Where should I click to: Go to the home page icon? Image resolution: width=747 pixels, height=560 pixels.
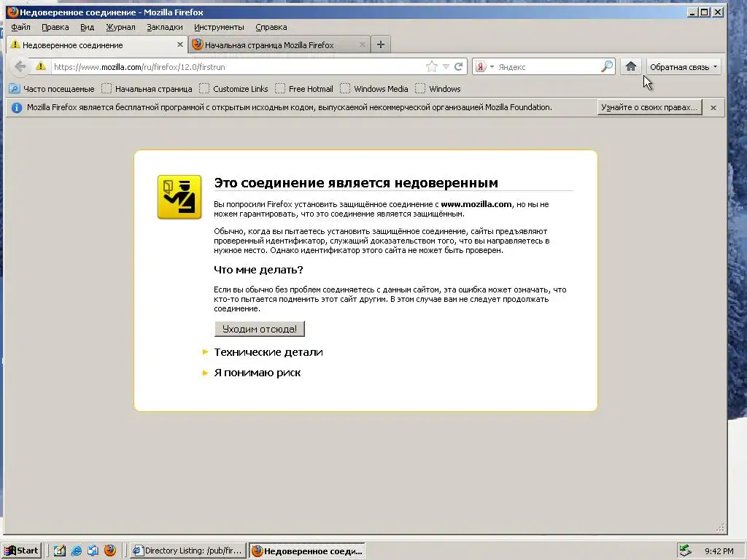tap(631, 66)
